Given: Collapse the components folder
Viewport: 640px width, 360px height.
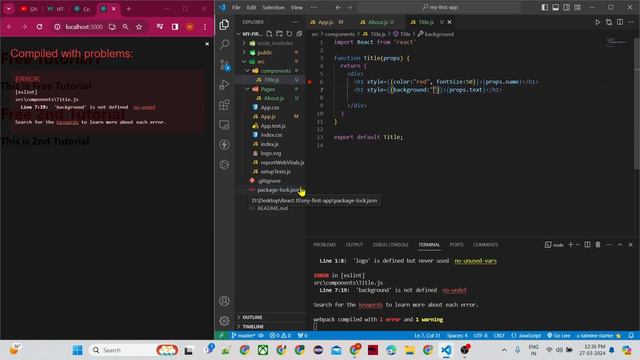Looking at the screenshot, I should pos(247,71).
